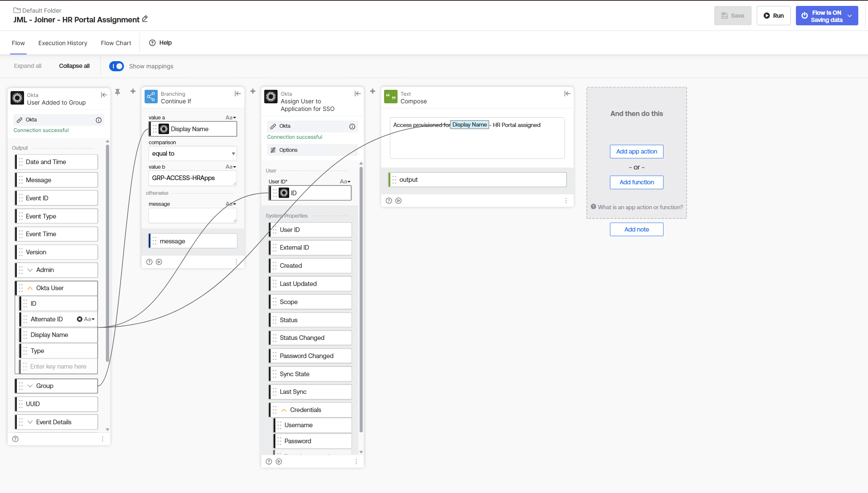868x493 pixels.
Task: Open the Okta icon on User Added to Group
Action: click(17, 98)
